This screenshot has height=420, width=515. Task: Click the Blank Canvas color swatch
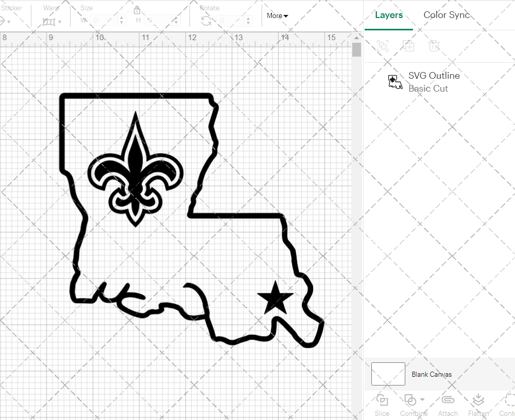pyautogui.click(x=388, y=374)
